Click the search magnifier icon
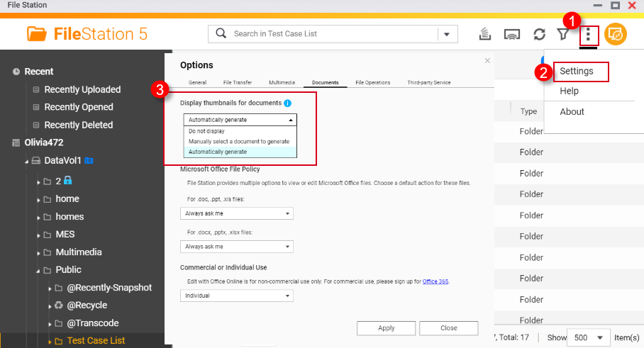644x348 pixels. [221, 33]
